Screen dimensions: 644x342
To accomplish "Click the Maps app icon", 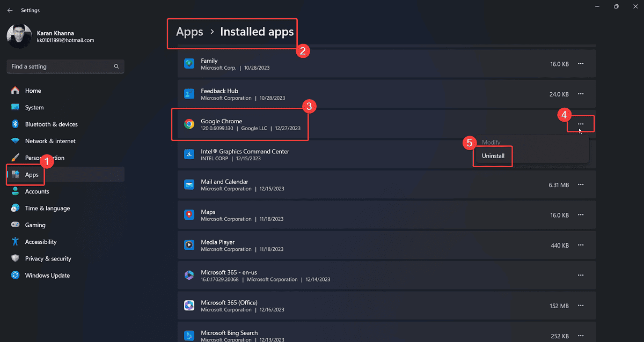I will (189, 215).
